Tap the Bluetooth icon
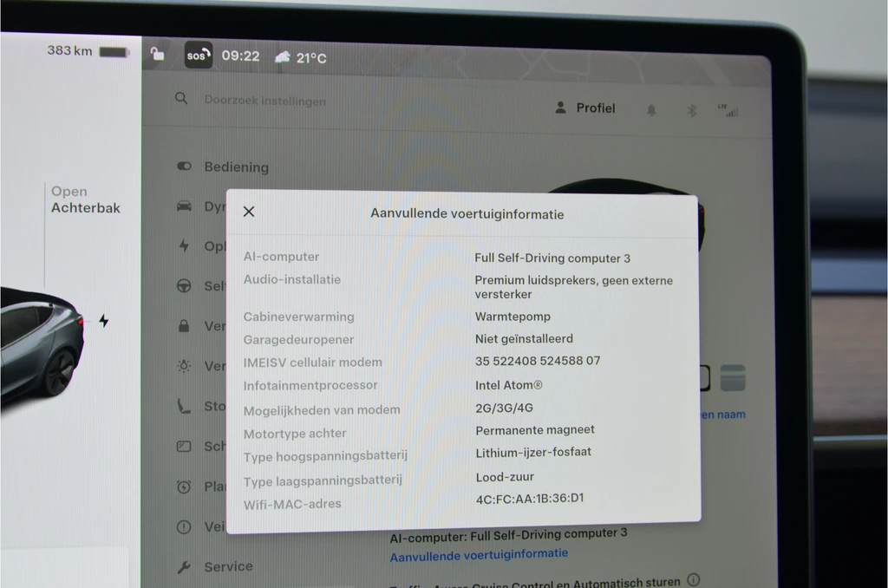The image size is (888, 588). (x=691, y=110)
